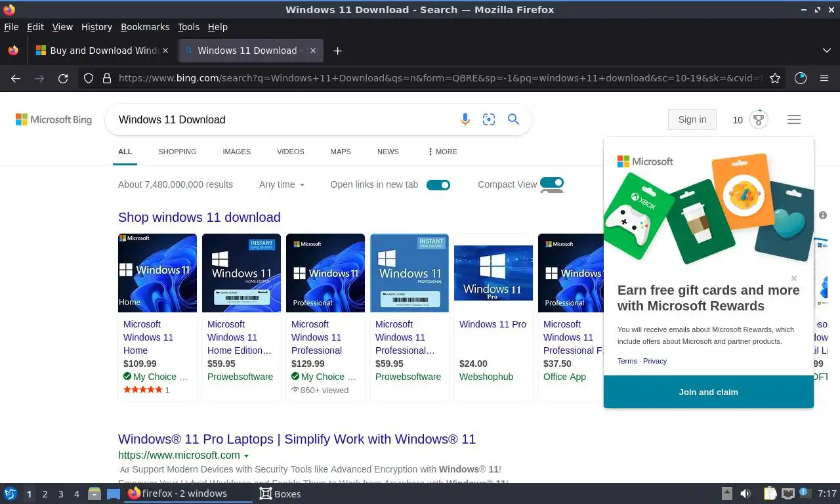840x504 pixels.
Task: Open the Privacy link in Rewards popup
Action: [x=655, y=361]
